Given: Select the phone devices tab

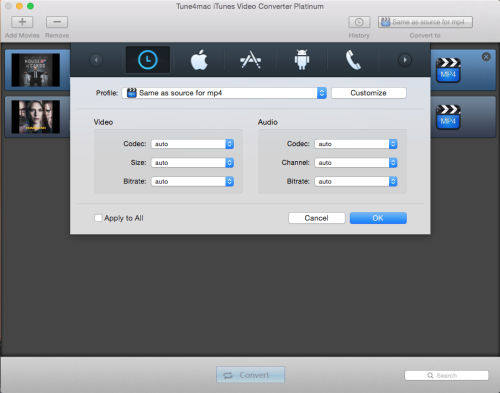Looking at the screenshot, I should point(353,60).
